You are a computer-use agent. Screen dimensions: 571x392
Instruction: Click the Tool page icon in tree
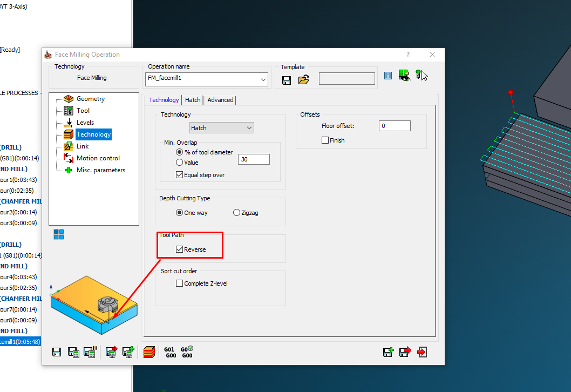click(69, 110)
